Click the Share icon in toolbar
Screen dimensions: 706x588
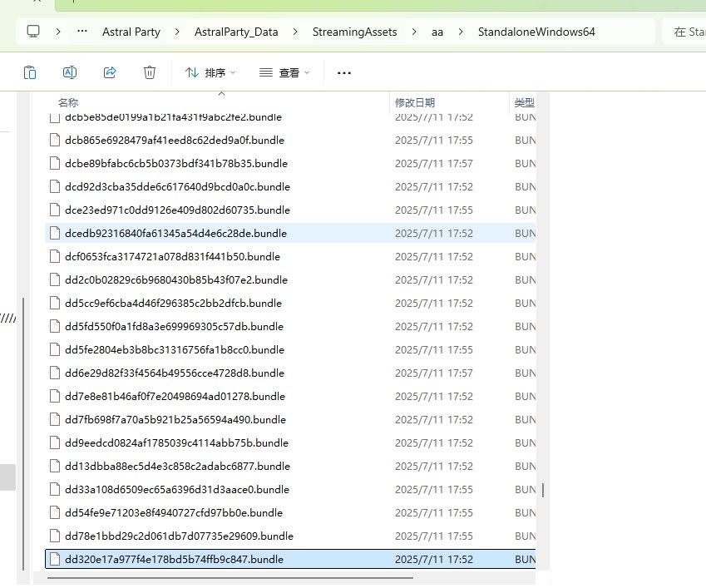[110, 72]
